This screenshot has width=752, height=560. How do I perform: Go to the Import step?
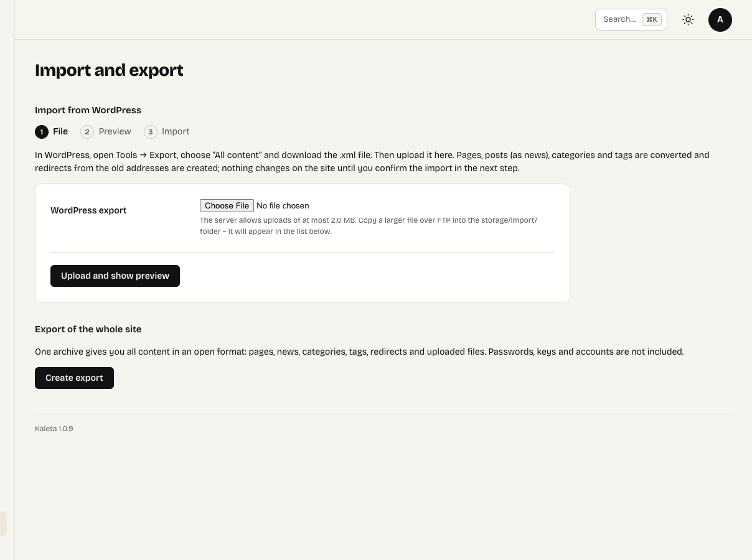point(167,132)
